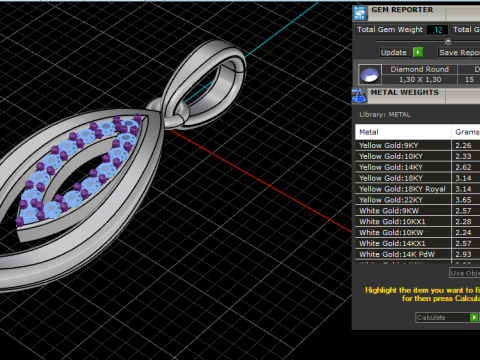The height and width of the screenshot is (360, 480).
Task: Select the Yellow Gold:14KY row
Action: pyautogui.click(x=418, y=167)
